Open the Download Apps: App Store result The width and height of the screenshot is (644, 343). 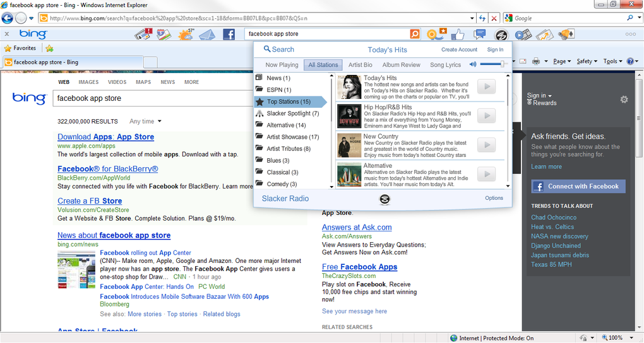pyautogui.click(x=105, y=137)
